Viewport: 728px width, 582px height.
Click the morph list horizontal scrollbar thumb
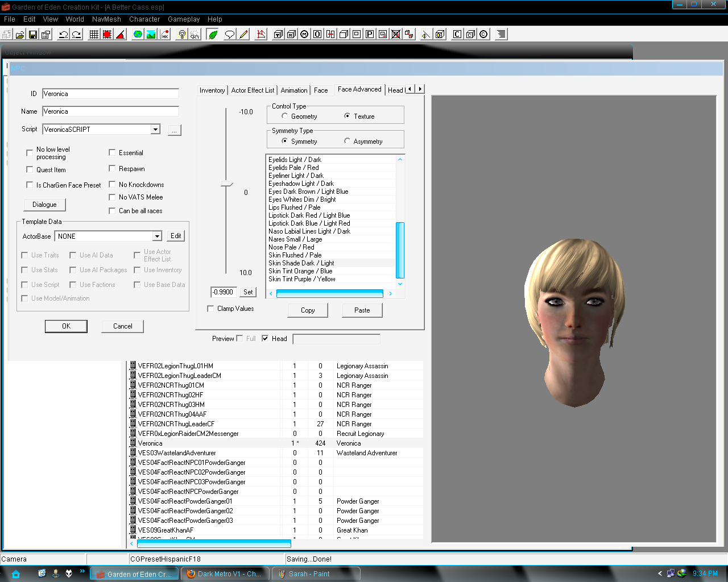point(330,294)
